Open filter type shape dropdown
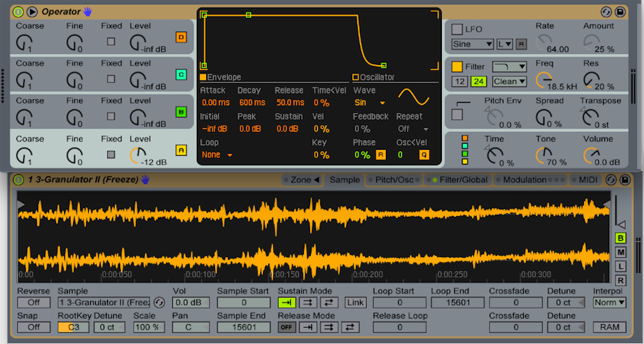 [509, 66]
